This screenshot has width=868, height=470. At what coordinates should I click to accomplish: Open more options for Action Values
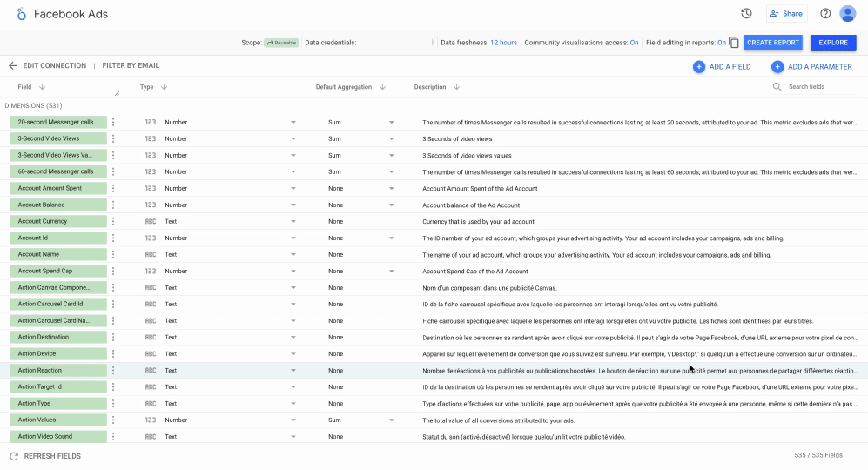point(113,420)
